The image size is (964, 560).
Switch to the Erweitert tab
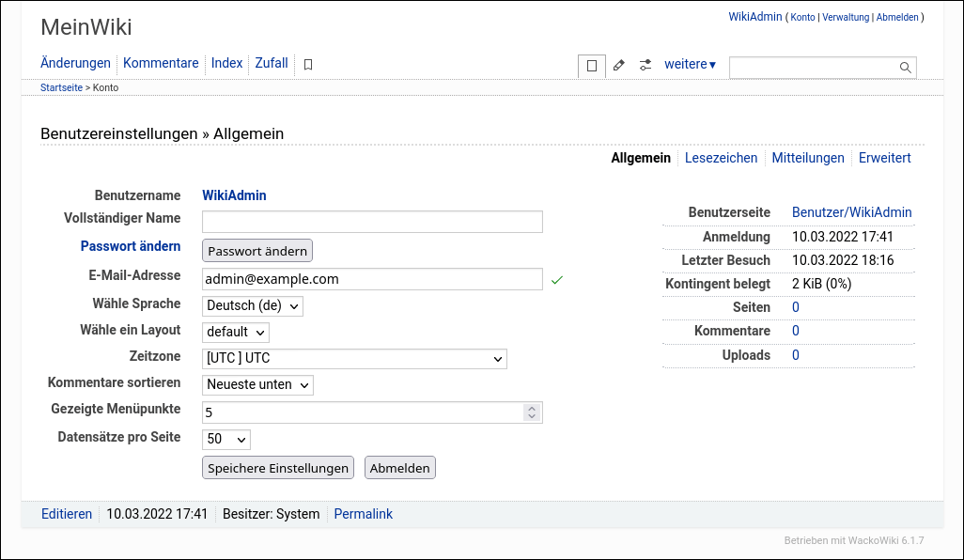[884, 158]
